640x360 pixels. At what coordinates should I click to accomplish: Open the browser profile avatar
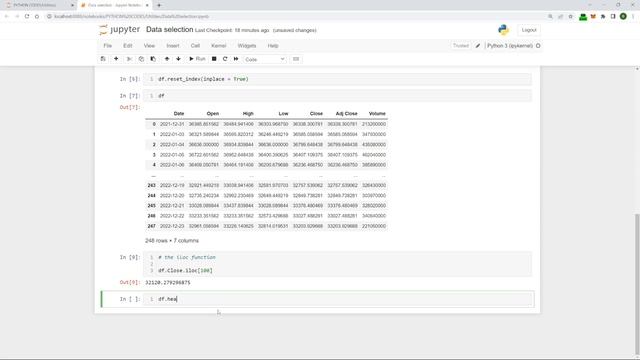point(623,16)
